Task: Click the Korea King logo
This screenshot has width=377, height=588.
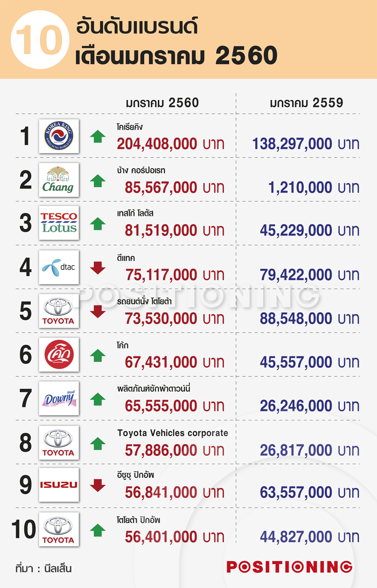Action: click(59, 136)
